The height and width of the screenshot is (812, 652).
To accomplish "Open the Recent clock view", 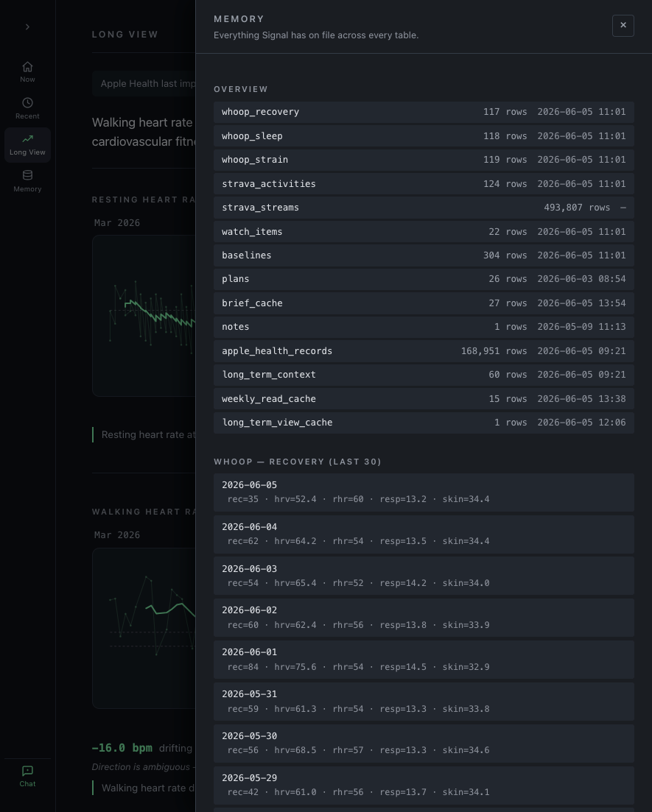I will click(27, 108).
